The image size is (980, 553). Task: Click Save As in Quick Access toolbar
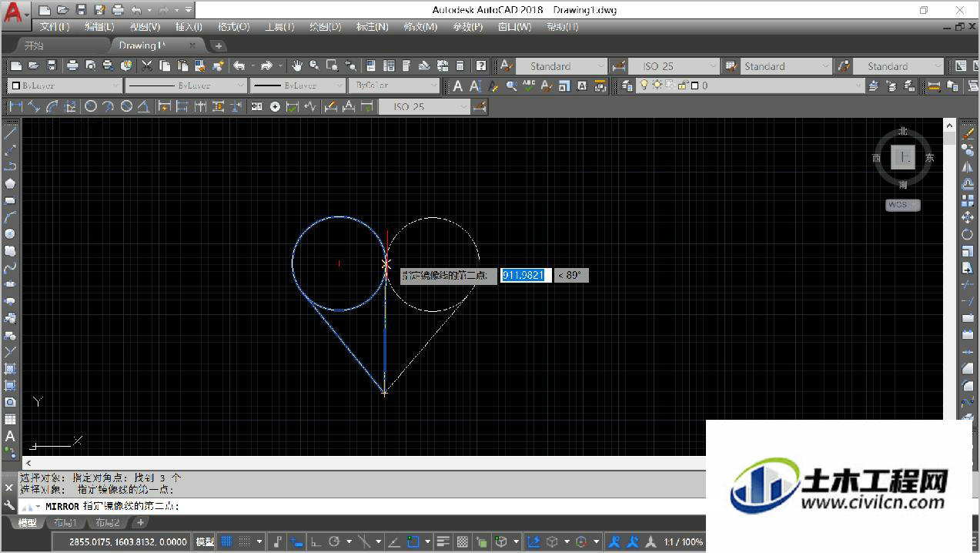coord(99,10)
